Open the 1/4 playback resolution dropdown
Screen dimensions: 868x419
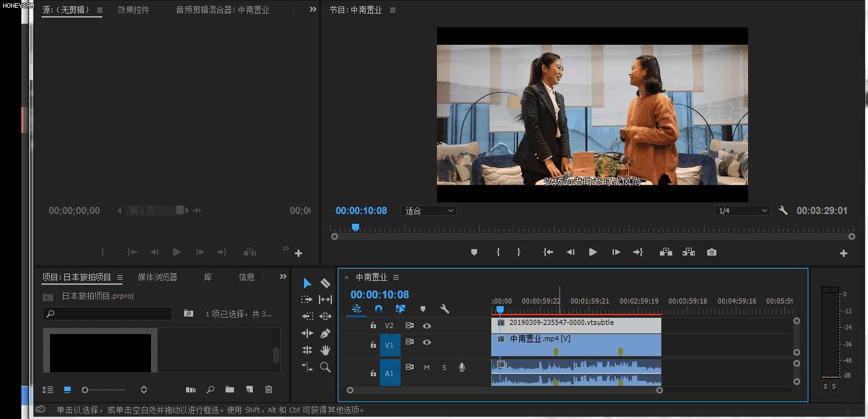[x=742, y=210]
